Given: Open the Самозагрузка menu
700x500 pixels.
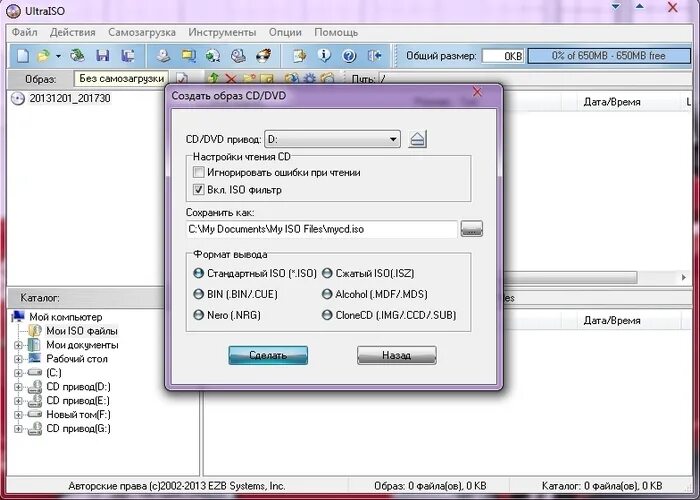Looking at the screenshot, I should click(x=142, y=33).
